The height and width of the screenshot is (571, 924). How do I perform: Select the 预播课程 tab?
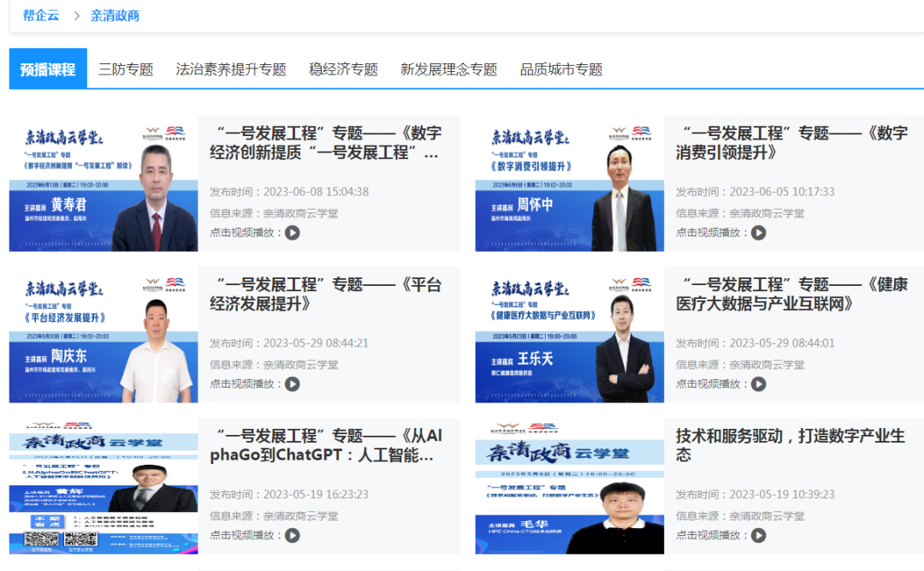(x=48, y=69)
